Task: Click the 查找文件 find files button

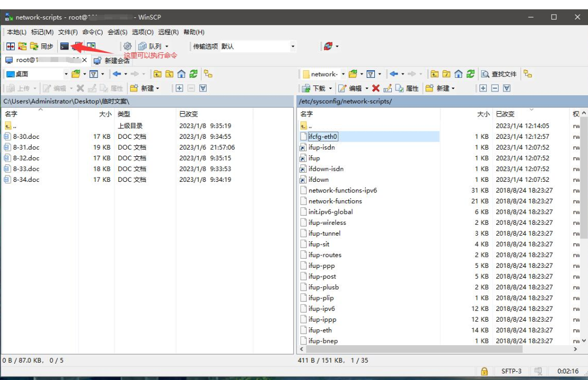Action: click(499, 74)
